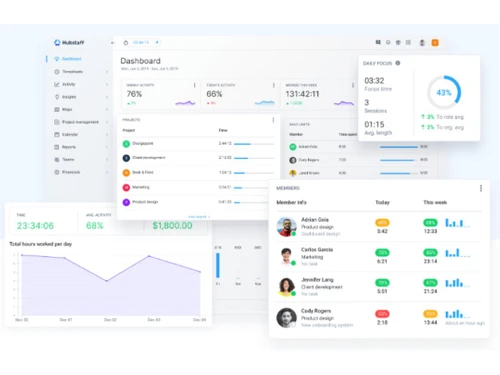
Task: Click the "03:32" focus time value
Action: pos(374,81)
